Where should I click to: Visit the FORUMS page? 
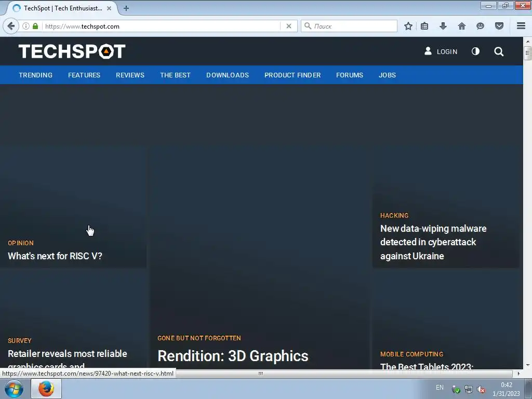350,75
